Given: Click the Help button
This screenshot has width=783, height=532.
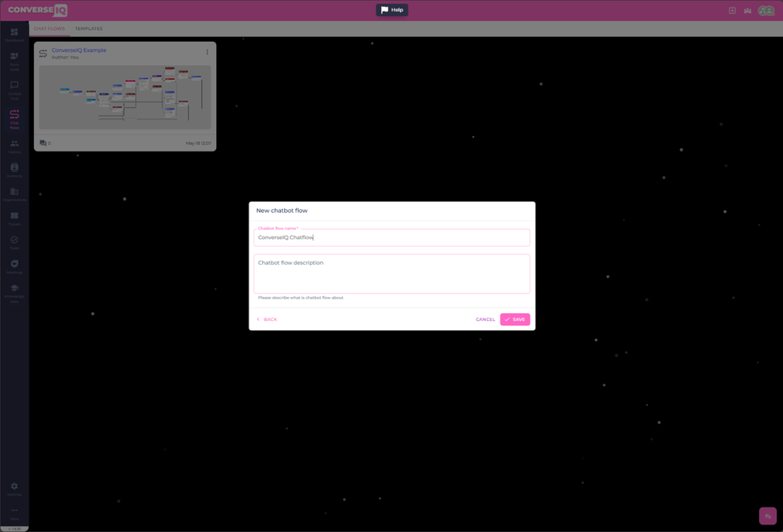Looking at the screenshot, I should click(x=392, y=10).
